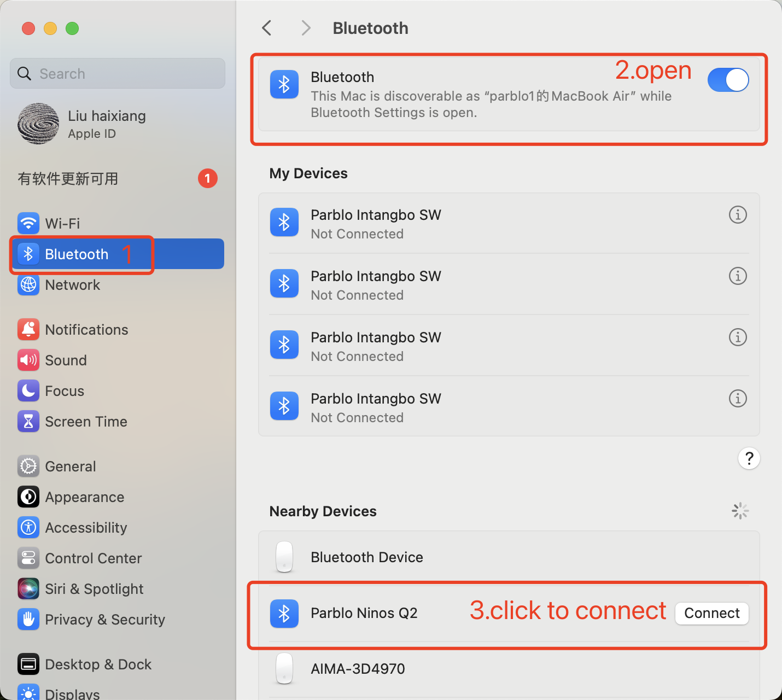This screenshot has width=782, height=700.
Task: Connect to the Parblo Ninos Q2 device
Action: pos(711,613)
